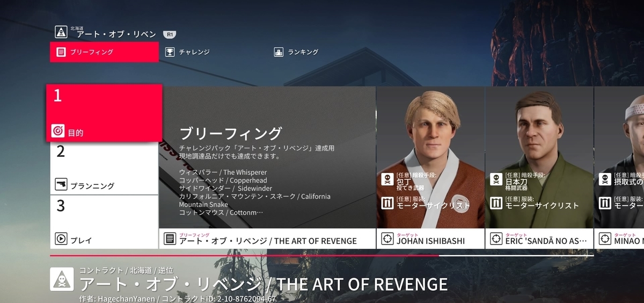Click コントラクト / 北海道 / 逆位 breadcrumb text
Viewport: 644px width, 303px height.
tap(126, 270)
